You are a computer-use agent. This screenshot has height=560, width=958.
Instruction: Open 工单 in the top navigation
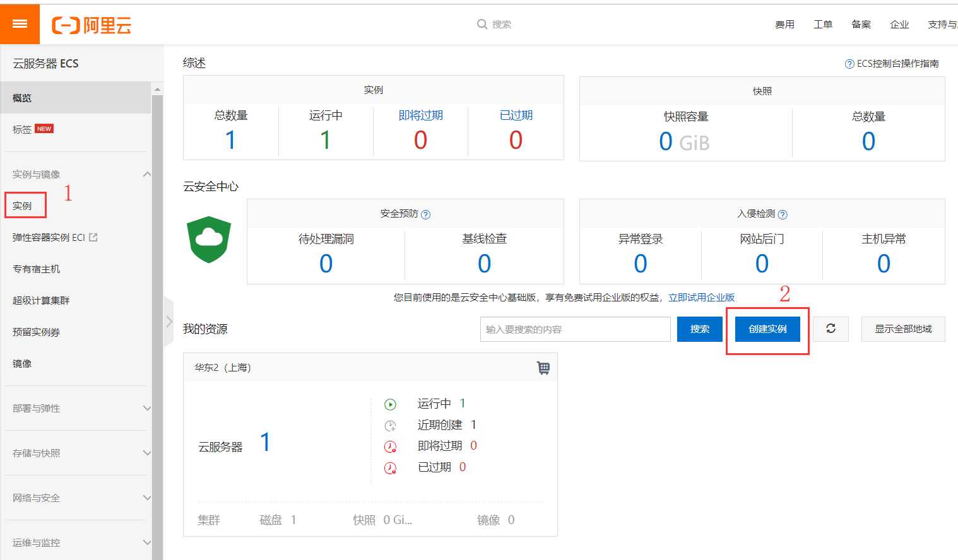tap(823, 25)
